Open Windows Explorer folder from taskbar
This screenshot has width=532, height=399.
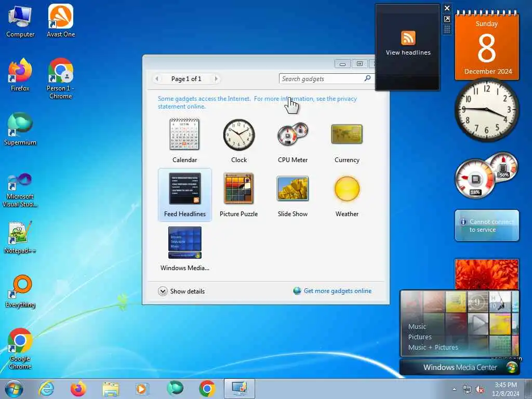111,389
